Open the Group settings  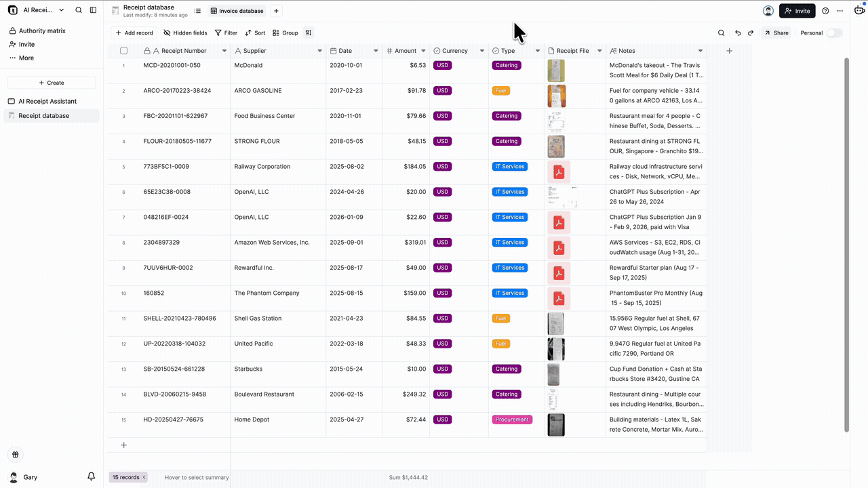pyautogui.click(x=285, y=33)
